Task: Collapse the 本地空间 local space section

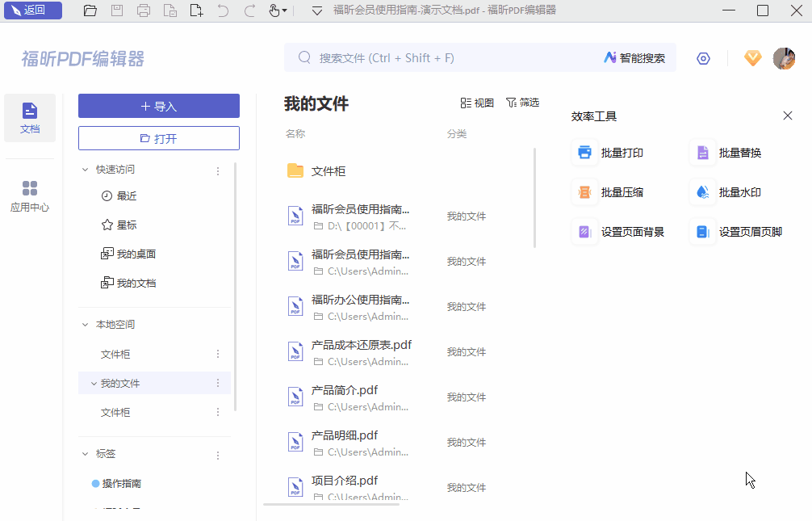Action: [x=86, y=323]
